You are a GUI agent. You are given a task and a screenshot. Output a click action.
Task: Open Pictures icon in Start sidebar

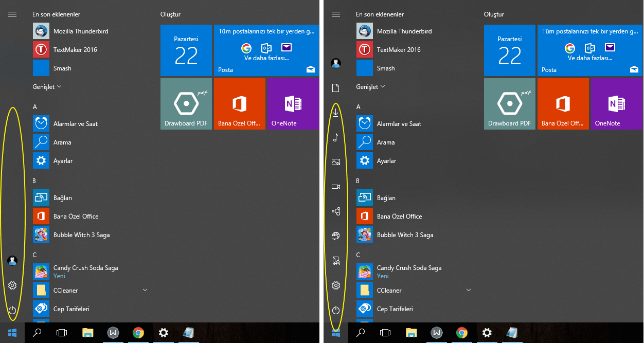point(336,161)
